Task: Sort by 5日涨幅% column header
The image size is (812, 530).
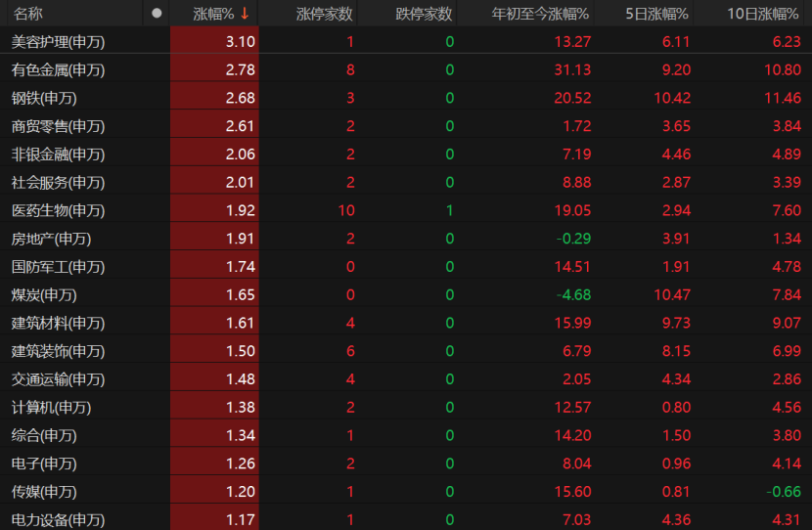Action: [657, 14]
